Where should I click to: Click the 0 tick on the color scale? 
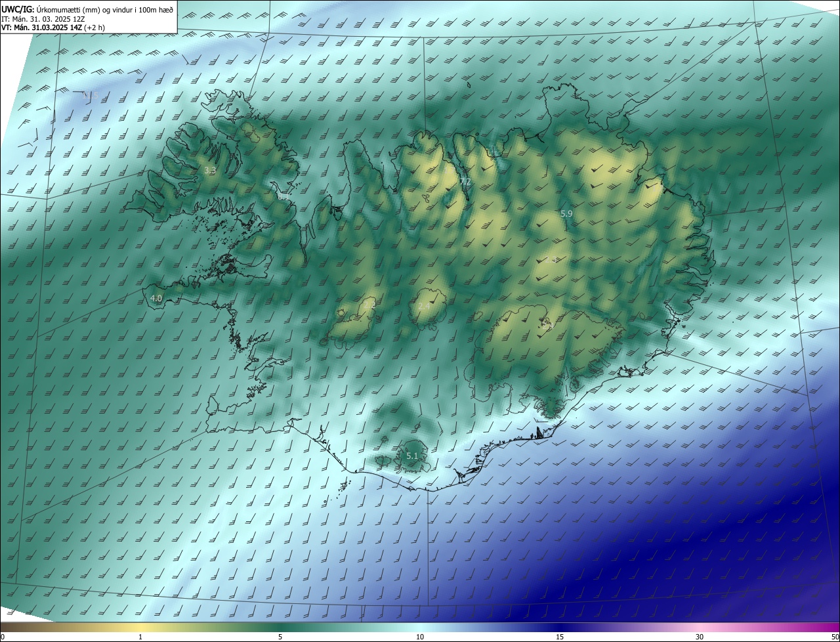[3, 637]
